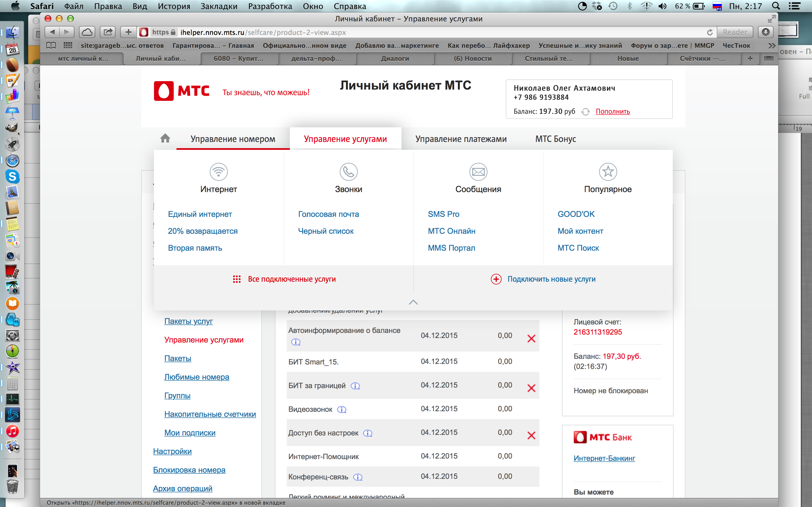812x507 pixels.
Task: Click the Пополнить link
Action: (612, 111)
